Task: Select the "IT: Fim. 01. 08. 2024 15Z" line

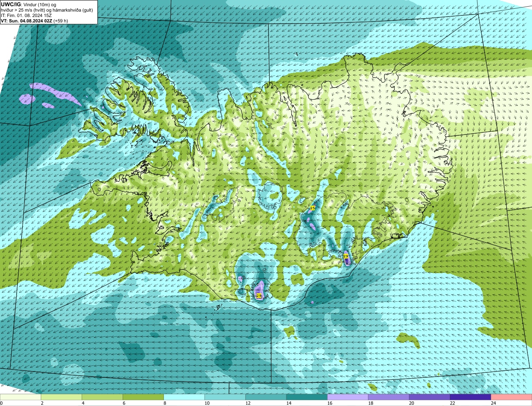Action: (x=26, y=15)
